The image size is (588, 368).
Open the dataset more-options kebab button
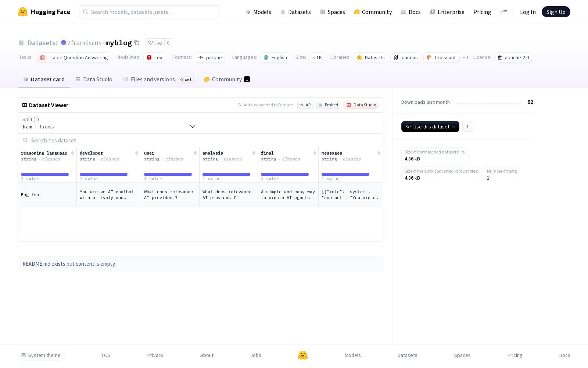click(468, 127)
